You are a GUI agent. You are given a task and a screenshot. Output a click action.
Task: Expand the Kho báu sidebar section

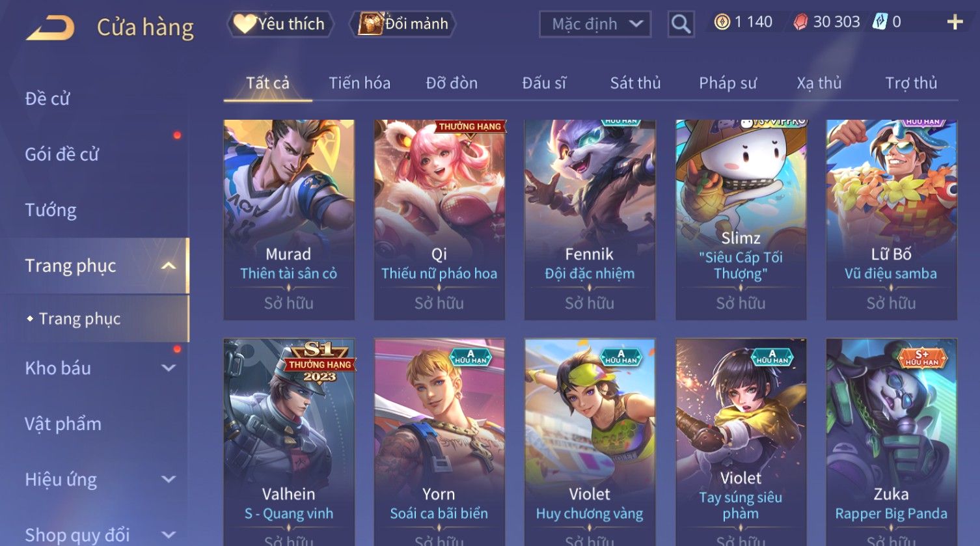[168, 368]
